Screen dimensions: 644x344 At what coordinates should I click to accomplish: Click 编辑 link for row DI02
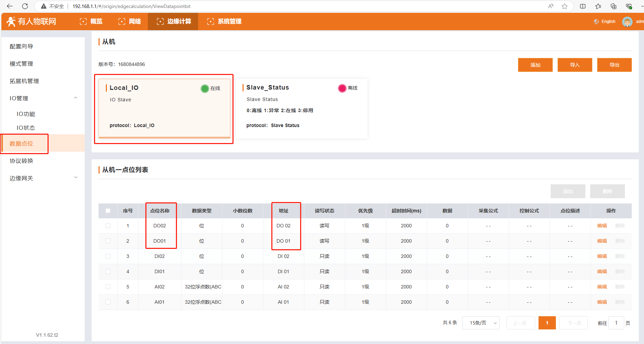click(x=602, y=256)
